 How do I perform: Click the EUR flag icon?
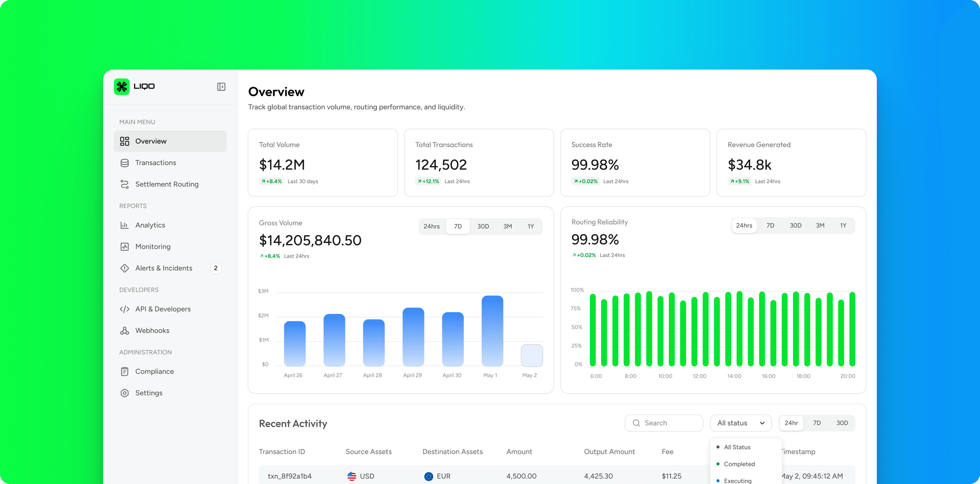[428, 476]
